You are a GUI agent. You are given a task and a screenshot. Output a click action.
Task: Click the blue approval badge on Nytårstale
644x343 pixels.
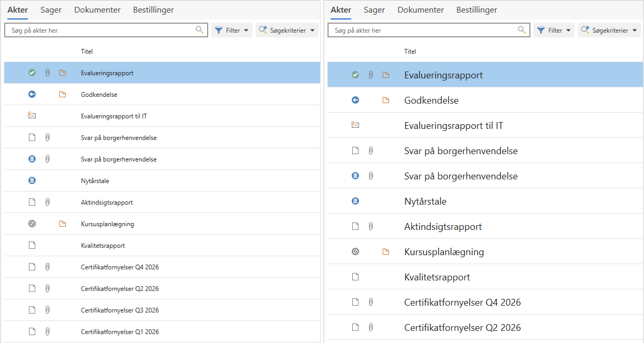32,180
